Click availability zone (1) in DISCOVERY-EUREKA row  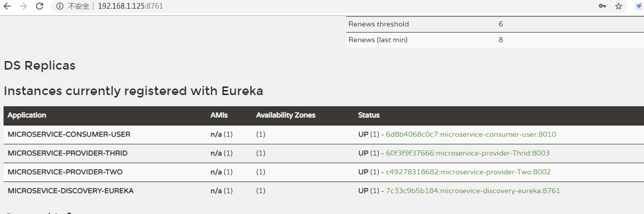tap(261, 191)
